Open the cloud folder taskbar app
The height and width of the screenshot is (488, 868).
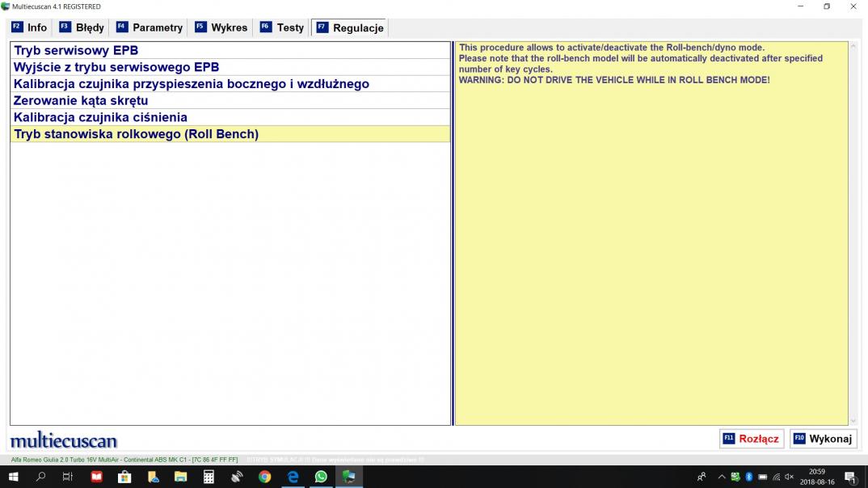pyautogui.click(x=153, y=477)
